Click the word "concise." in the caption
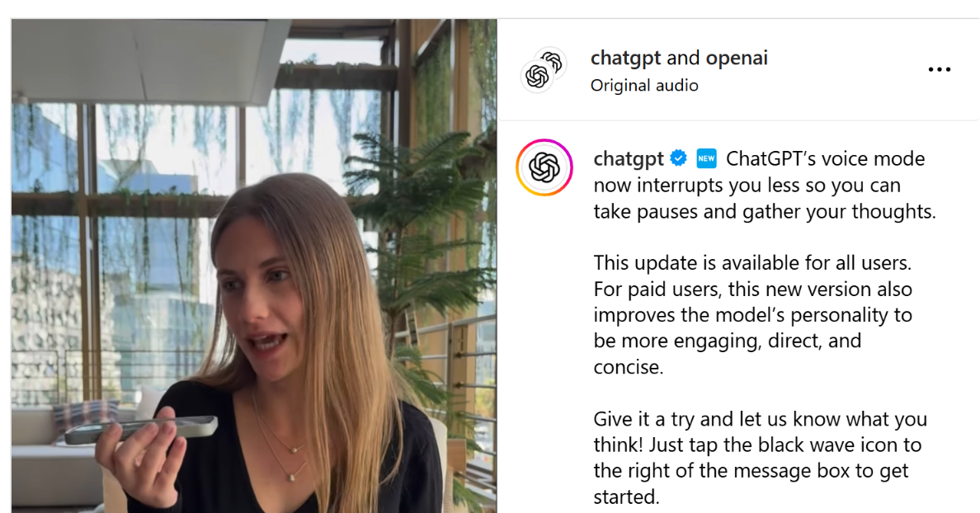The width and height of the screenshot is (980, 513). pos(628,367)
